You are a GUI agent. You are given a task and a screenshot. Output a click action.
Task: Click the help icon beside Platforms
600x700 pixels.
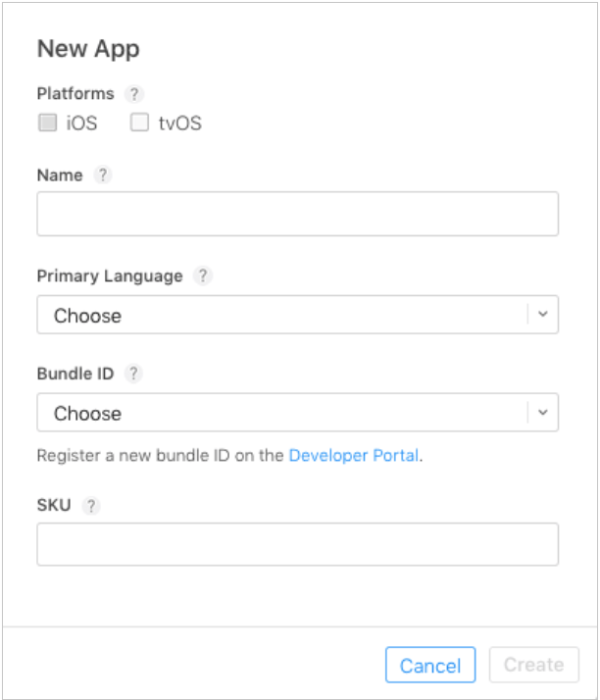click(x=135, y=94)
